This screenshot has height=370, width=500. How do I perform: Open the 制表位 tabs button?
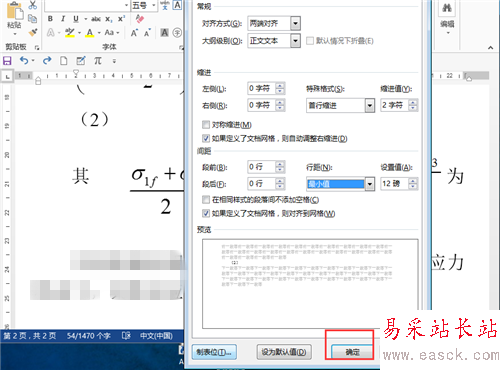pos(214,352)
